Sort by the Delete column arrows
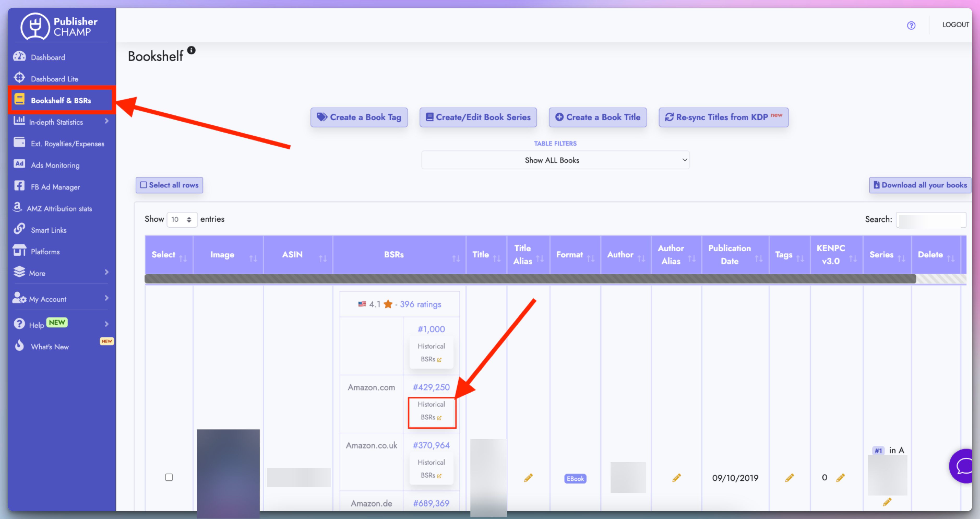This screenshot has width=980, height=519. click(x=951, y=259)
